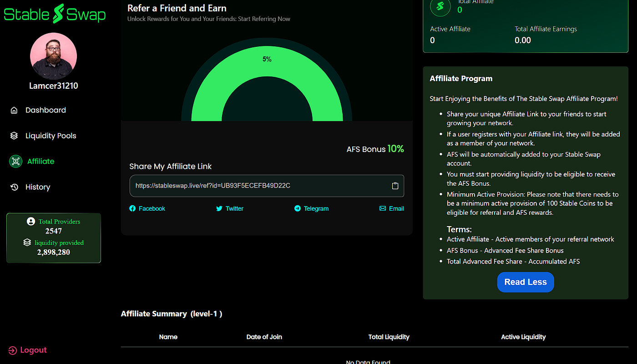Click the copy icon in affiliate link field
The image size is (637, 364).
click(395, 186)
